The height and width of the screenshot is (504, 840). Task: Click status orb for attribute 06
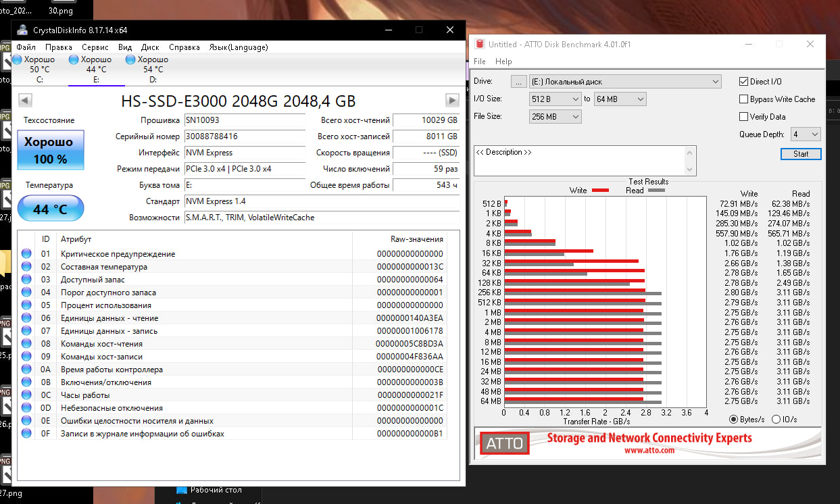coord(26,318)
